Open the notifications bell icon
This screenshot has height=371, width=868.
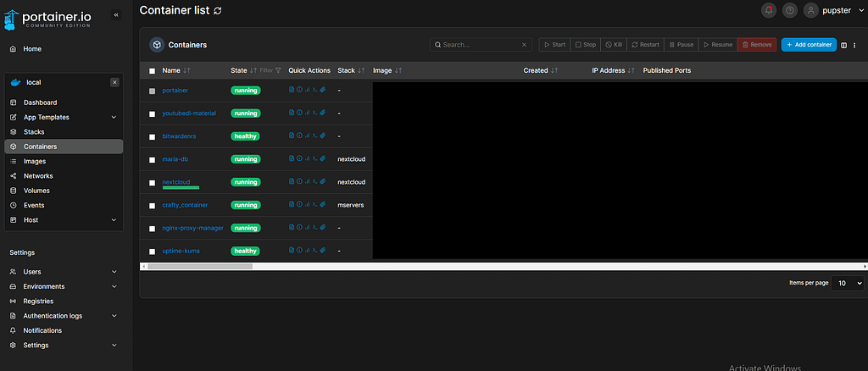tap(769, 10)
